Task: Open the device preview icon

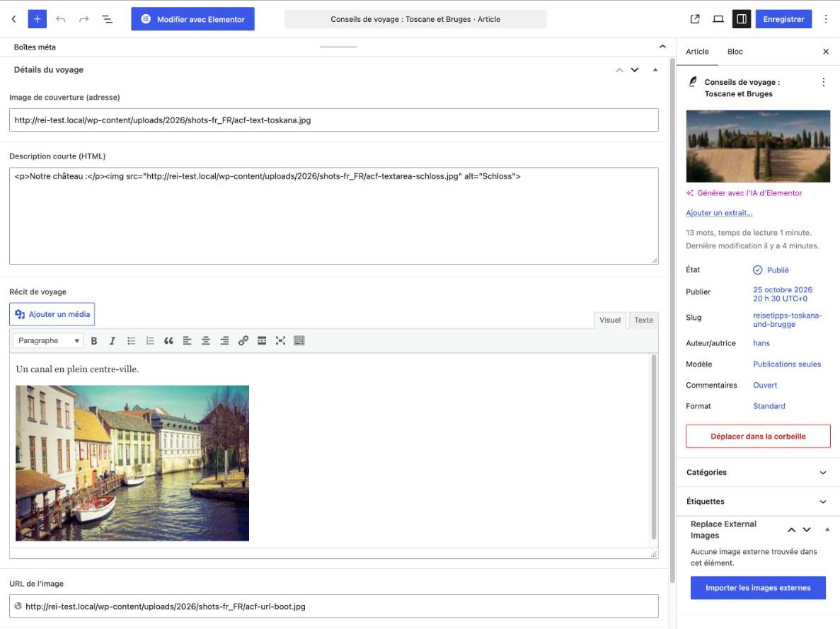Action: click(718, 19)
